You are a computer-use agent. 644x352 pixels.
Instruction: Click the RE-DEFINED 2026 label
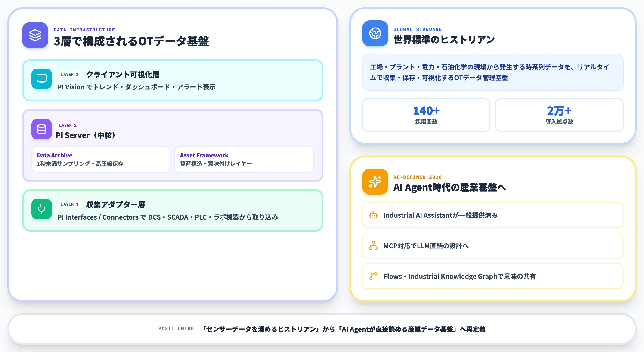(x=418, y=177)
